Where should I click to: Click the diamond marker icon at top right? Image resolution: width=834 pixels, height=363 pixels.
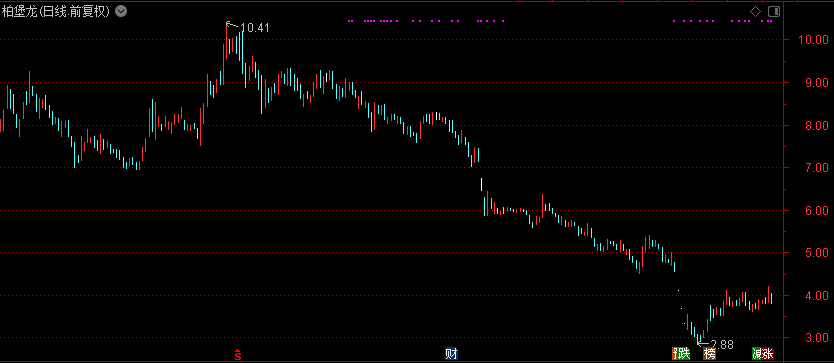pos(755,11)
